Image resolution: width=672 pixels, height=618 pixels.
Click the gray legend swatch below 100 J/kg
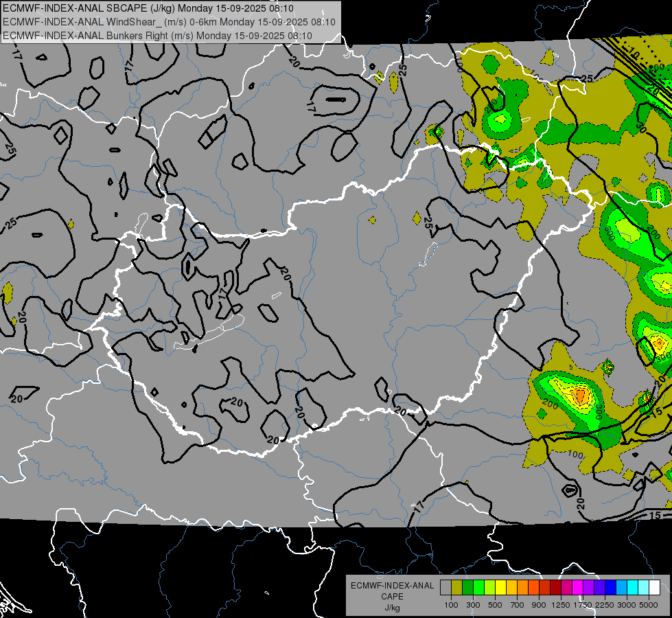(445, 587)
